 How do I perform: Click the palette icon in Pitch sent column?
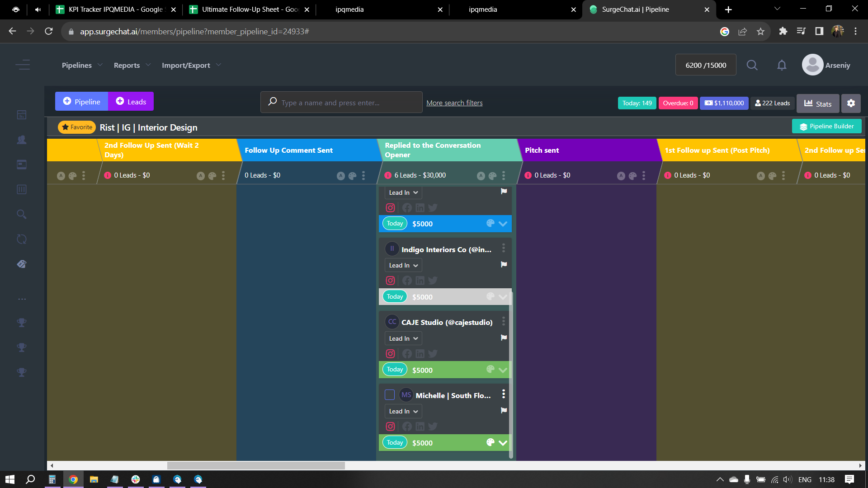click(632, 176)
